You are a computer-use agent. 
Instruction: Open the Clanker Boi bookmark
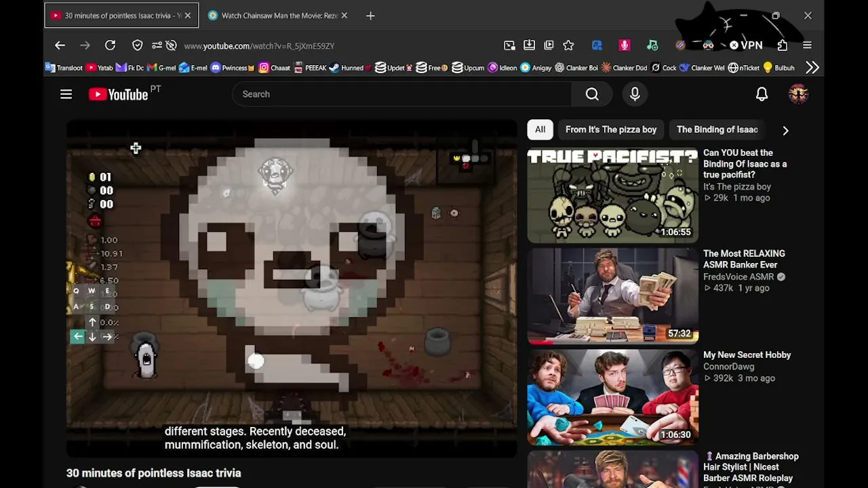pyautogui.click(x=576, y=68)
